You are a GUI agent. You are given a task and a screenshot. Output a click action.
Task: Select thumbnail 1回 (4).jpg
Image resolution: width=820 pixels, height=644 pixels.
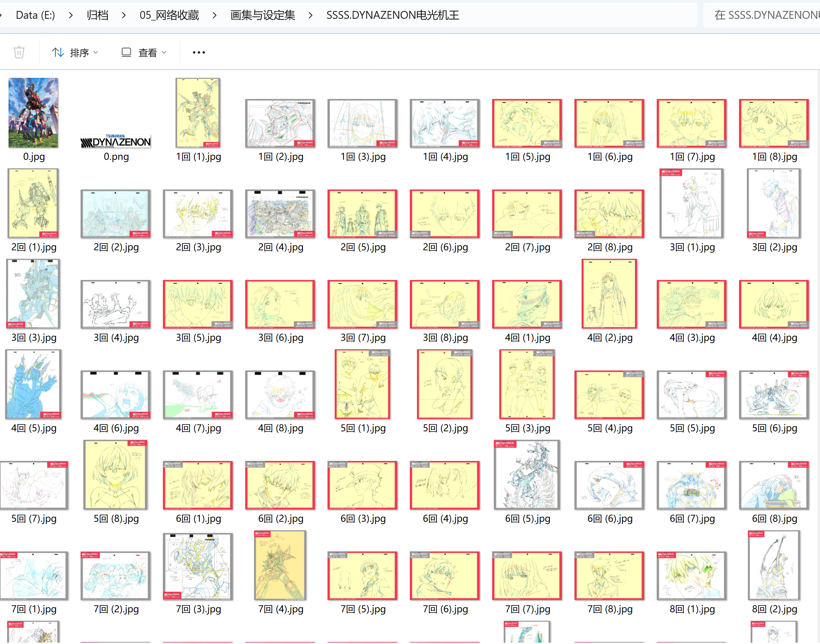point(445,123)
